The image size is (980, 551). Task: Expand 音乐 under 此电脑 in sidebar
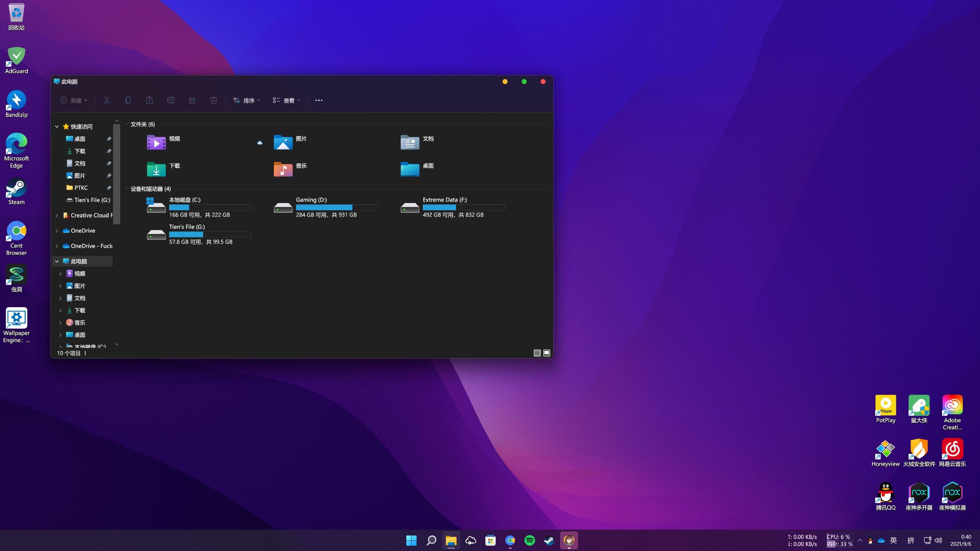point(60,323)
